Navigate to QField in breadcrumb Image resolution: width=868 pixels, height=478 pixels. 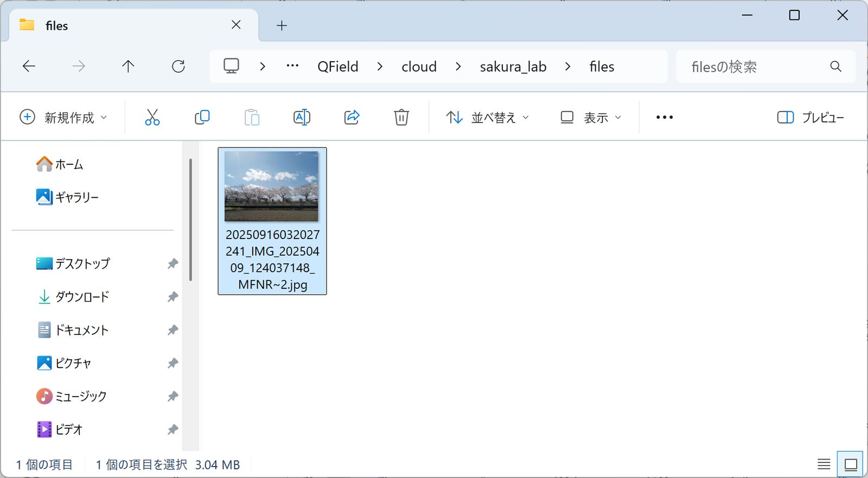(x=338, y=67)
